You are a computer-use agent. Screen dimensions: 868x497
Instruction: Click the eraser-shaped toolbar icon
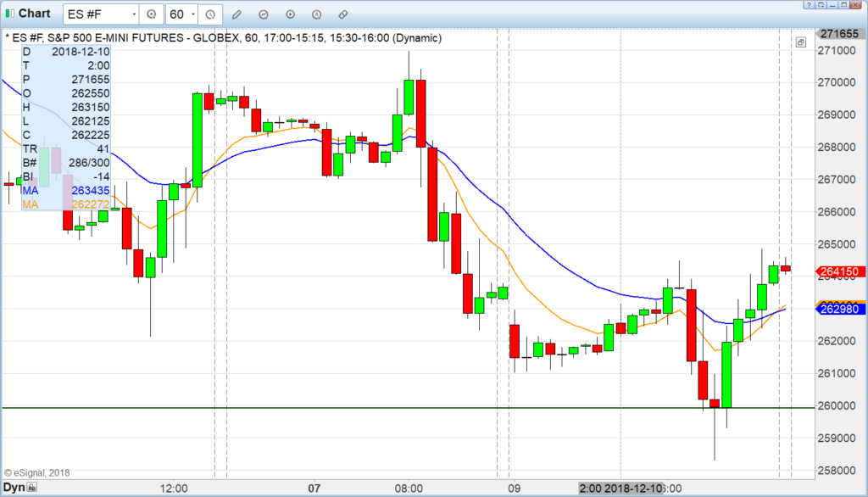tap(343, 14)
